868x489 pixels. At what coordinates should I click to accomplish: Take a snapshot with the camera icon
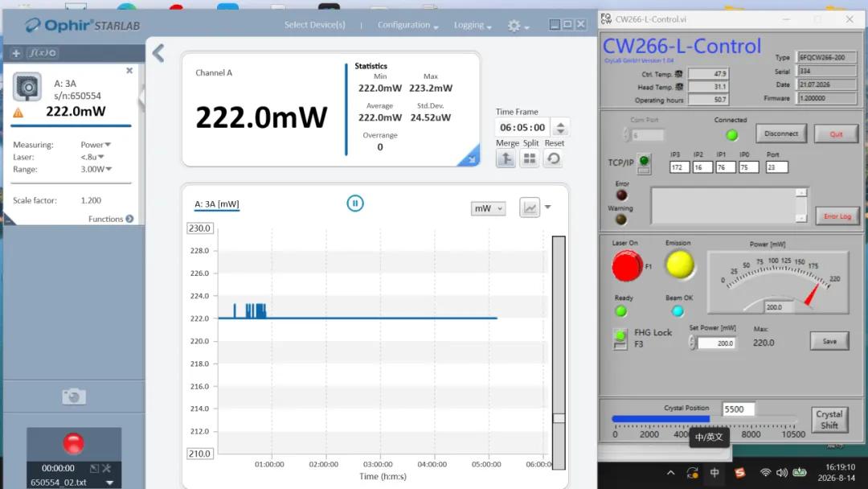point(74,397)
